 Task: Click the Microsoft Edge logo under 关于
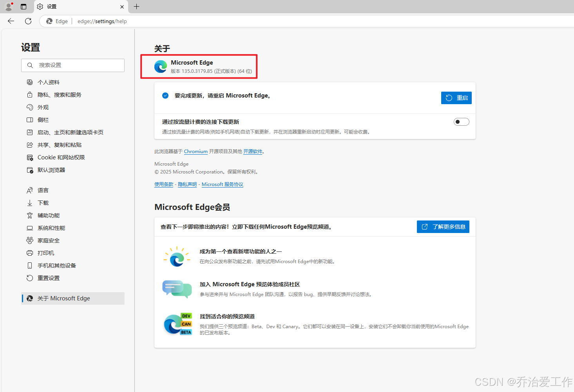point(161,67)
